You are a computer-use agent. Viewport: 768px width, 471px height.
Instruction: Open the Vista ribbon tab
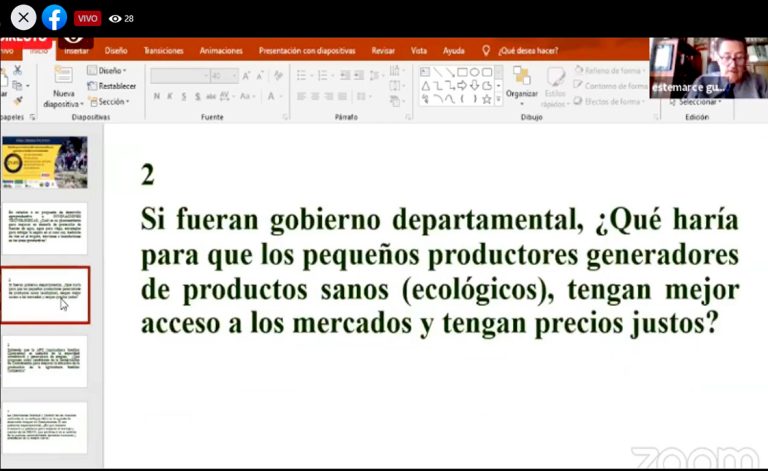tap(419, 50)
